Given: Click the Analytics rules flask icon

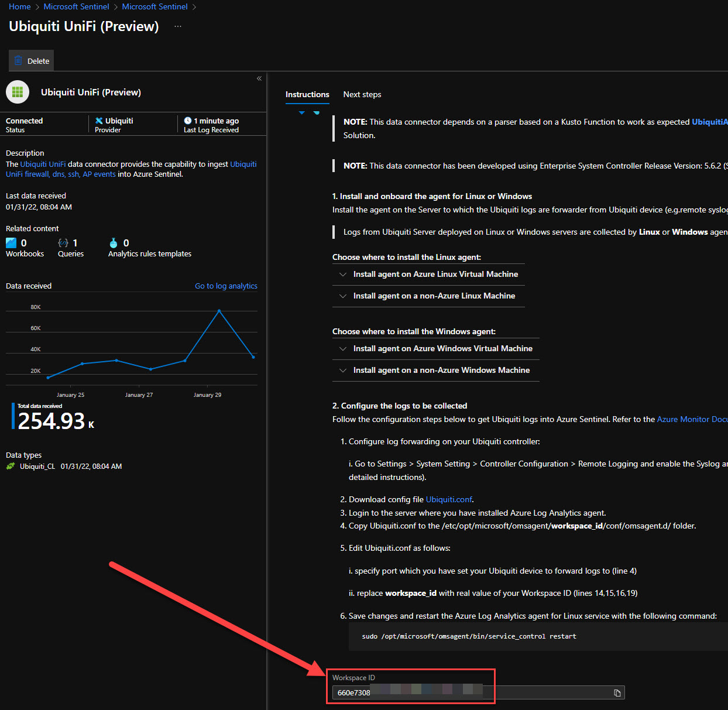Looking at the screenshot, I should 114,242.
